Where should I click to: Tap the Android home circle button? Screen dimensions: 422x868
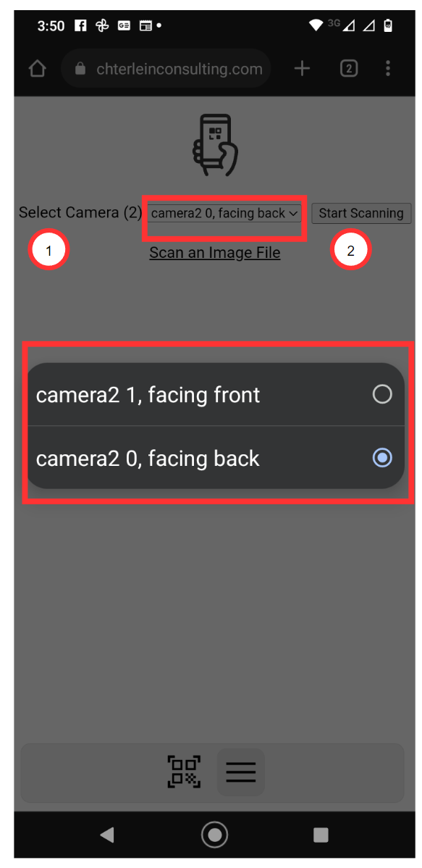coord(214,835)
